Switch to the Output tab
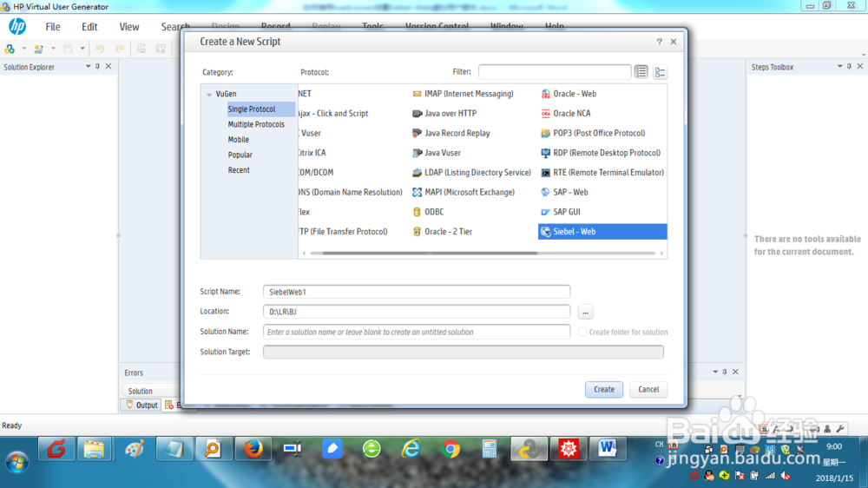 (x=141, y=405)
